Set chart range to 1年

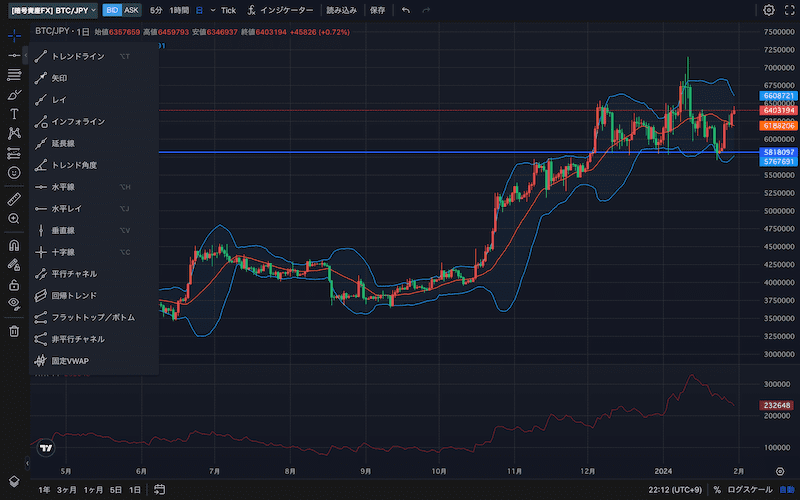tap(44, 490)
